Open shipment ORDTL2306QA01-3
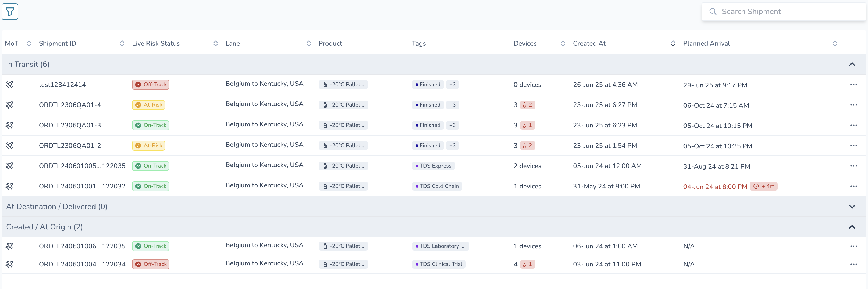 coord(70,125)
